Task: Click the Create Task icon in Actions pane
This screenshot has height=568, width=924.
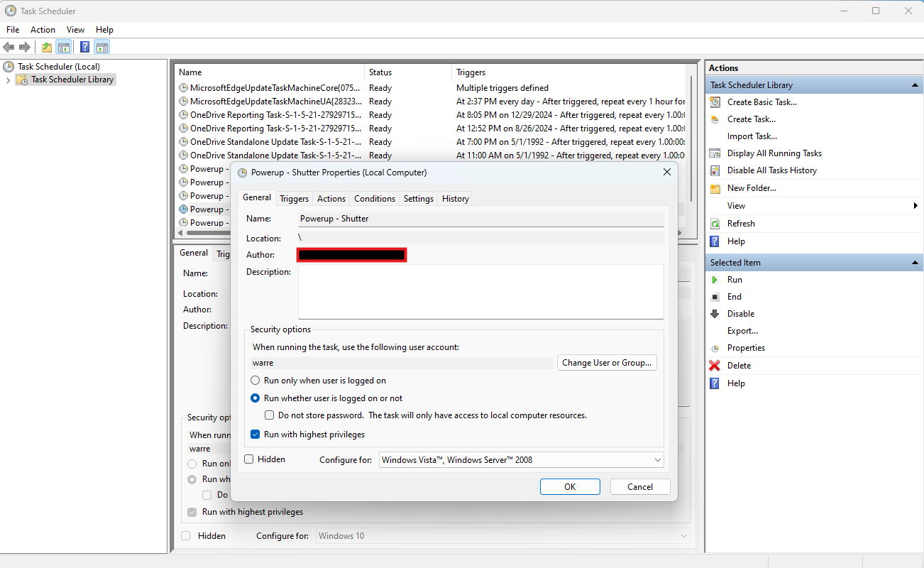Action: (x=715, y=119)
